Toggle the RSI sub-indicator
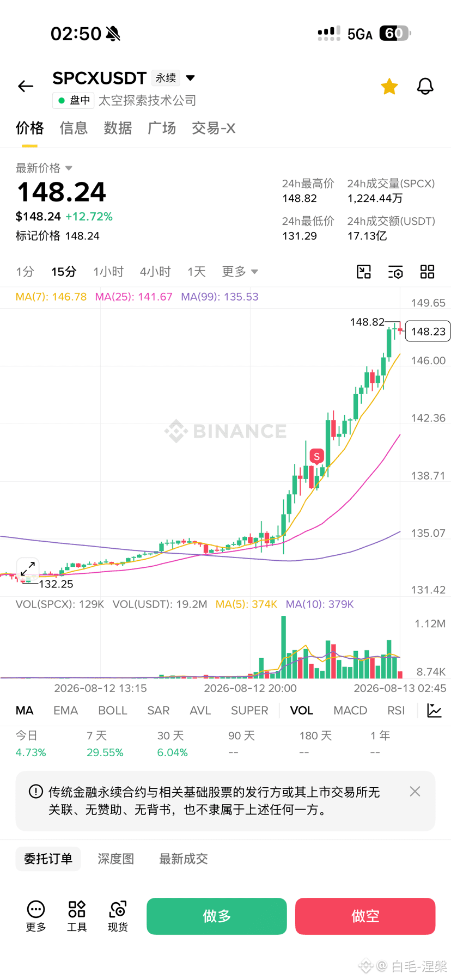The height and width of the screenshot is (980, 451). (396, 710)
